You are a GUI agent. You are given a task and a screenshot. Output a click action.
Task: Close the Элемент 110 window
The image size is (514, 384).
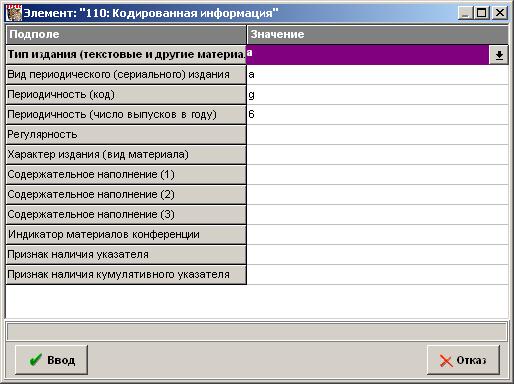(500, 13)
